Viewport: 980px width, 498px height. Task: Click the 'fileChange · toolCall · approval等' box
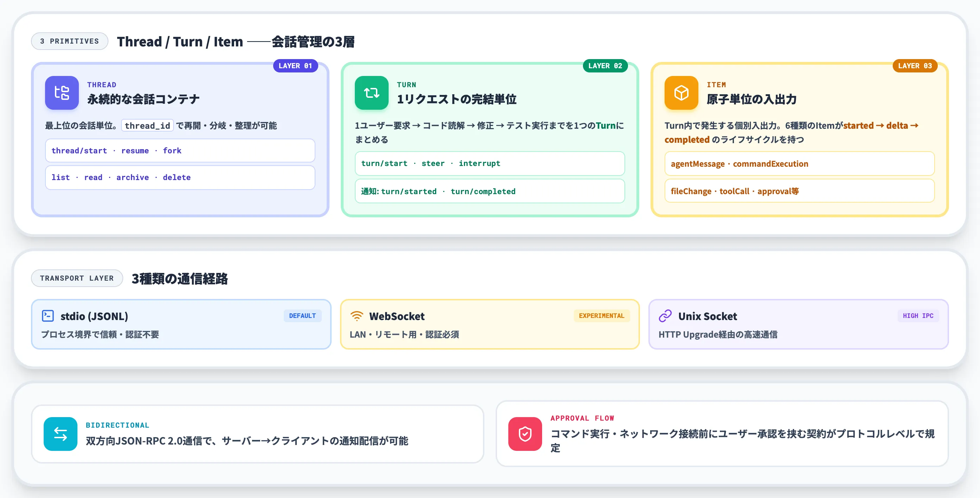click(x=799, y=191)
